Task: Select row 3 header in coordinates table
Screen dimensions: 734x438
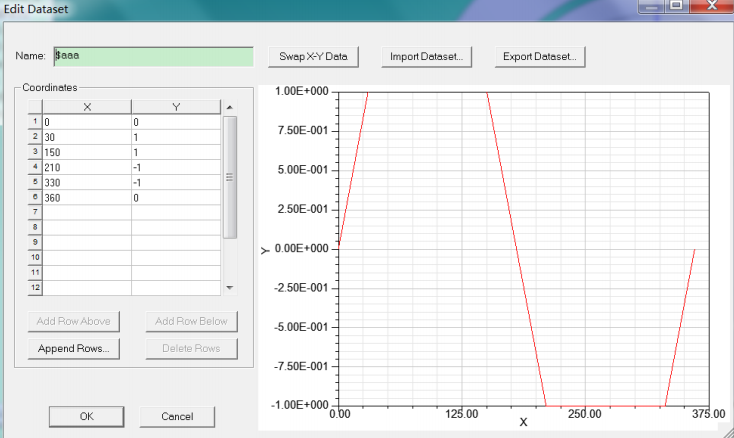Action: click(x=35, y=152)
